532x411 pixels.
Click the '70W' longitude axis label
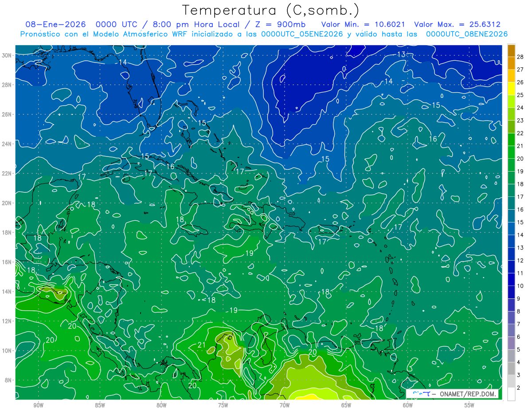[285, 405]
